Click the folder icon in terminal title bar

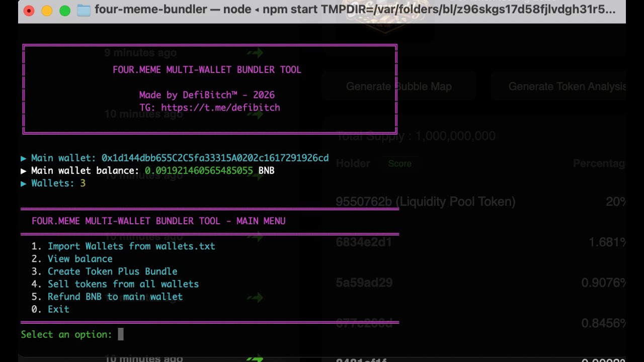tap(84, 10)
